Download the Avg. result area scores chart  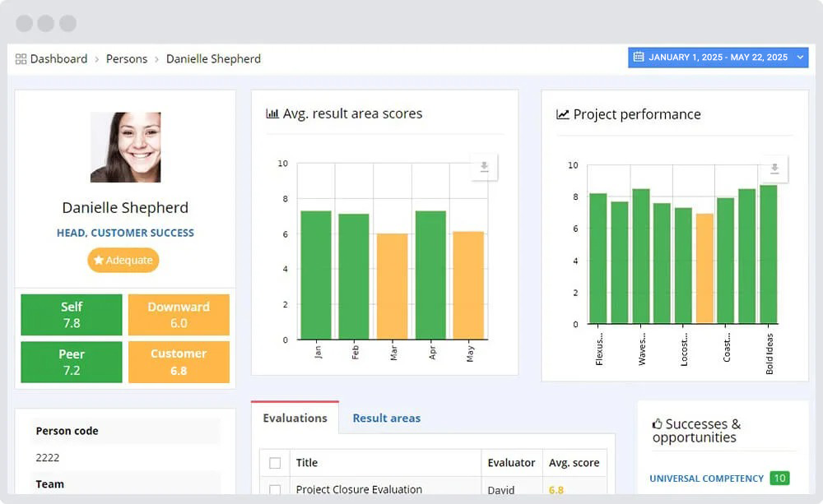pos(483,166)
